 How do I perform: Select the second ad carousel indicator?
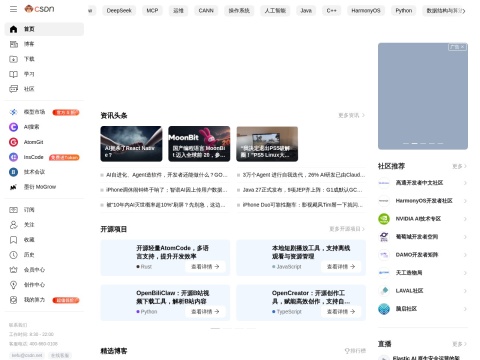[x=414, y=143]
